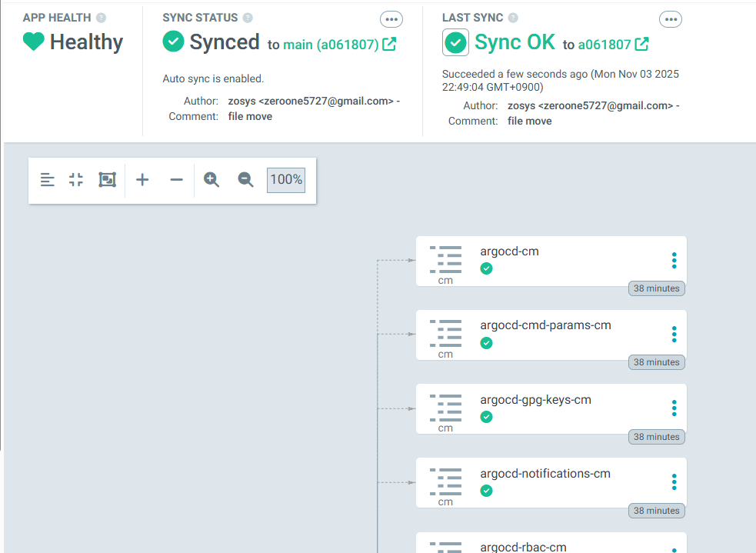Select the argocd-notifications-cm resource node

pos(551,482)
